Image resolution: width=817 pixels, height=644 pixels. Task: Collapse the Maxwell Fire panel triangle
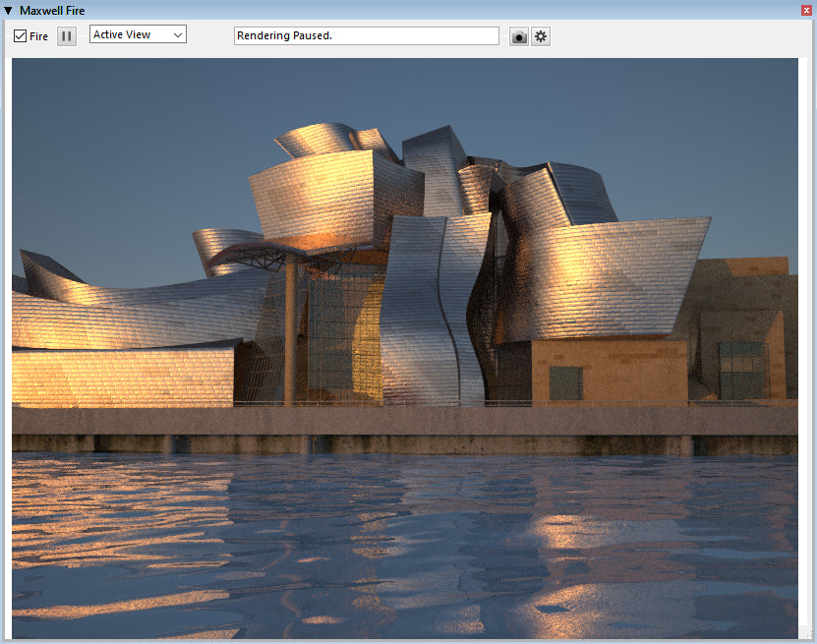point(8,10)
